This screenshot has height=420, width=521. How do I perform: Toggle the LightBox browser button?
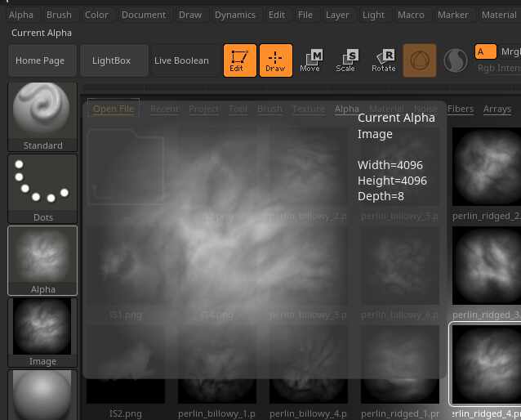click(114, 60)
